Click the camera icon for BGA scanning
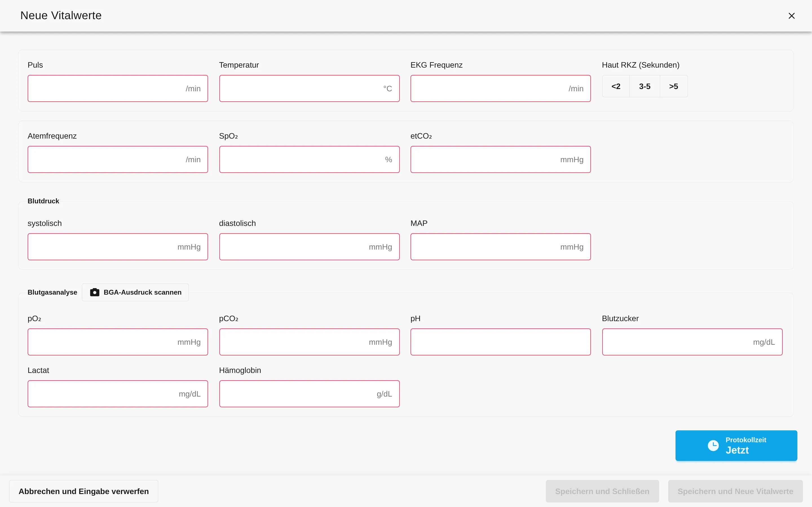This screenshot has width=812, height=507. point(95,292)
